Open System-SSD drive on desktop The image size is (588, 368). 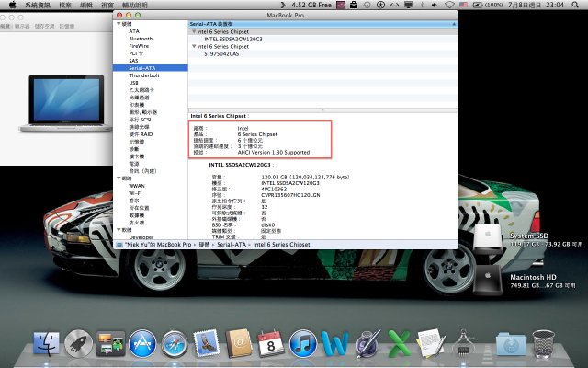coord(488,238)
